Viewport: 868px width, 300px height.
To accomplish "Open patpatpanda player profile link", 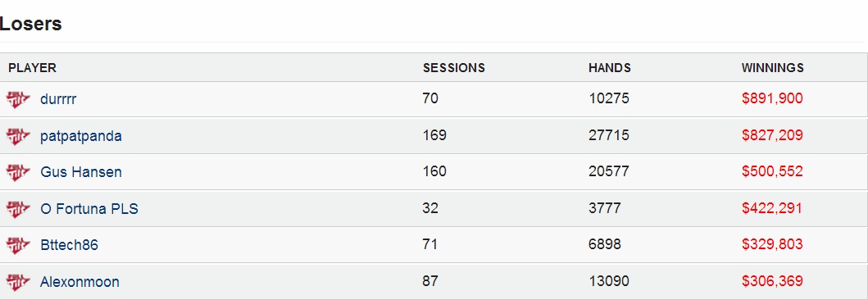I will point(81,136).
